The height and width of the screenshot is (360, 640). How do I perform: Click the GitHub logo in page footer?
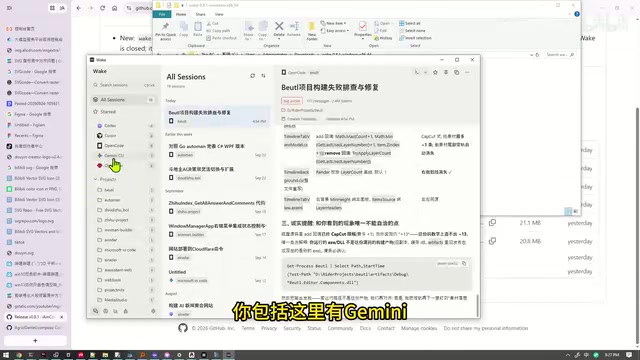[x=183, y=328]
